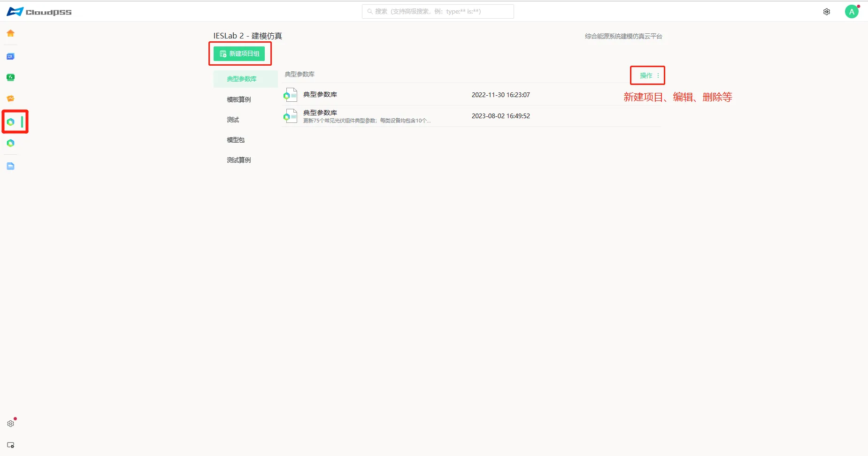Click the IESLab 2 - 建模仿真 heading
868x456 pixels.
click(x=248, y=36)
